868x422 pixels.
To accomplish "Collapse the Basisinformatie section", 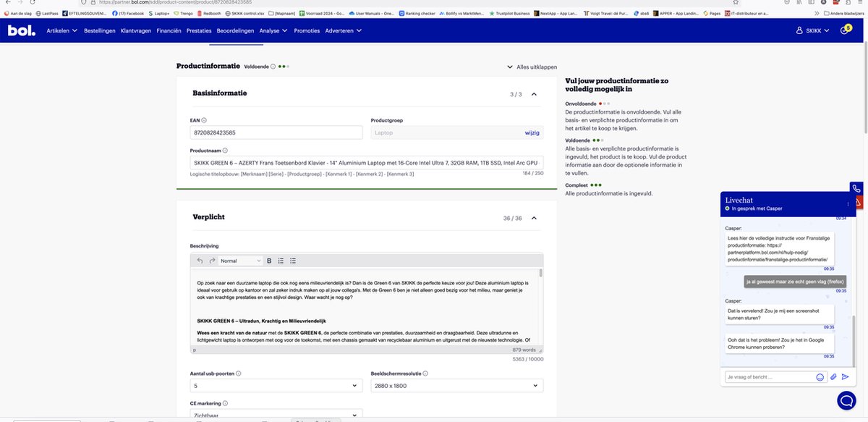I will pyautogui.click(x=534, y=94).
